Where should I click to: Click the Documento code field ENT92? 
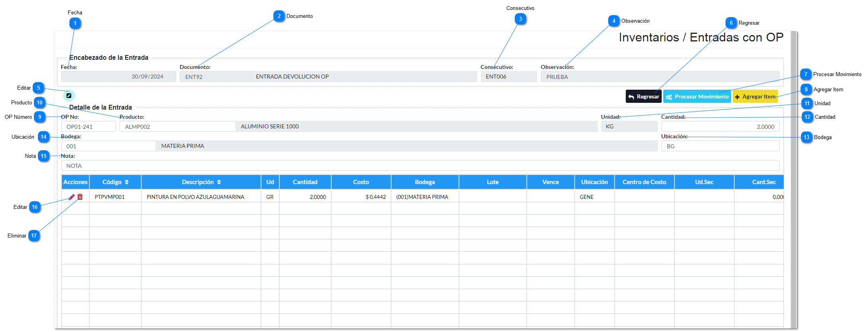[x=215, y=77]
